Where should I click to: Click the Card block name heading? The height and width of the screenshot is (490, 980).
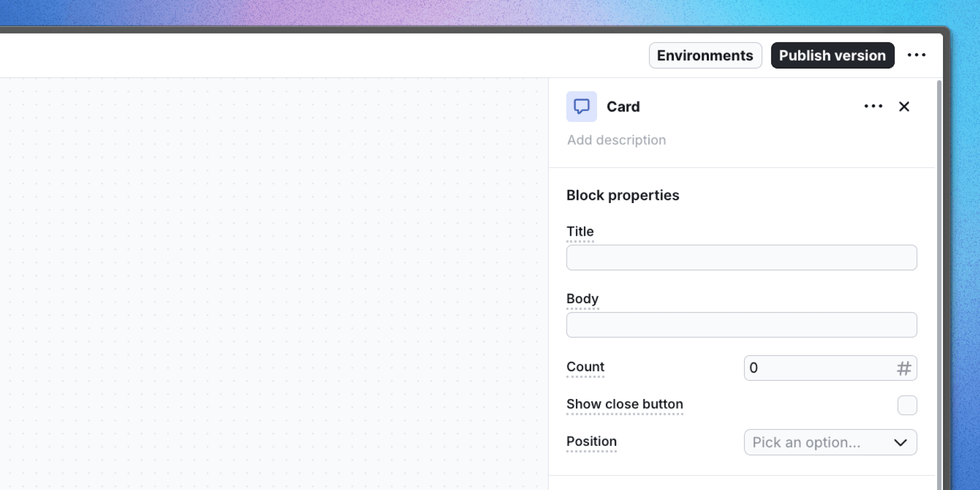pyautogui.click(x=623, y=107)
